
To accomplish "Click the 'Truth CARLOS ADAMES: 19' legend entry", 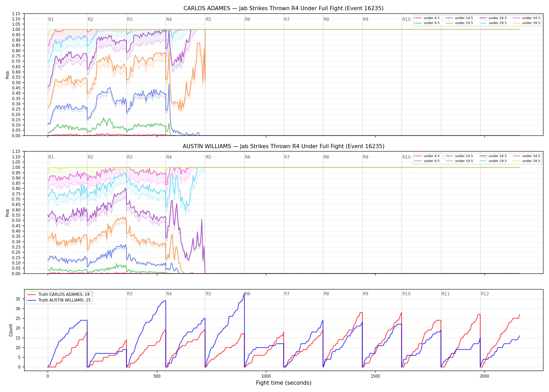I will click(x=59, y=294).
